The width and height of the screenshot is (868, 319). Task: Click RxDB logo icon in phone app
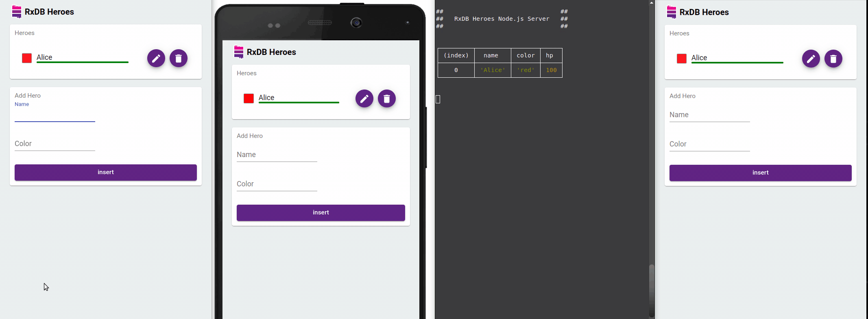pos(239,52)
